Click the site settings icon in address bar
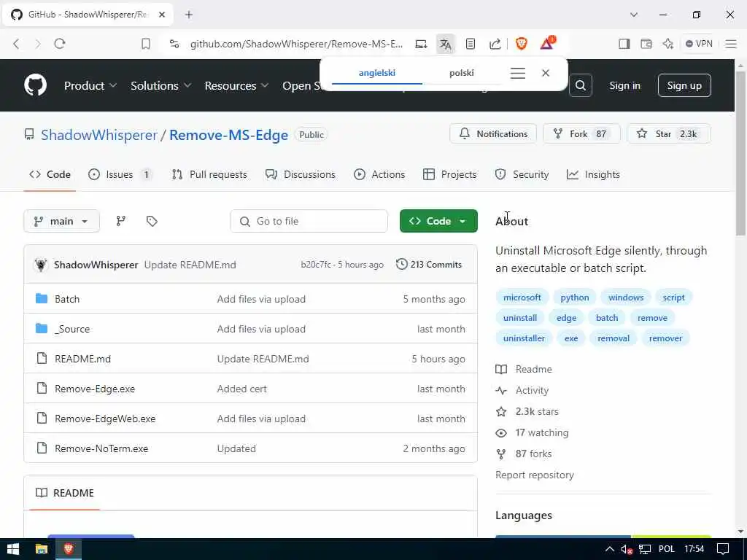The width and height of the screenshot is (747, 560). click(x=174, y=44)
